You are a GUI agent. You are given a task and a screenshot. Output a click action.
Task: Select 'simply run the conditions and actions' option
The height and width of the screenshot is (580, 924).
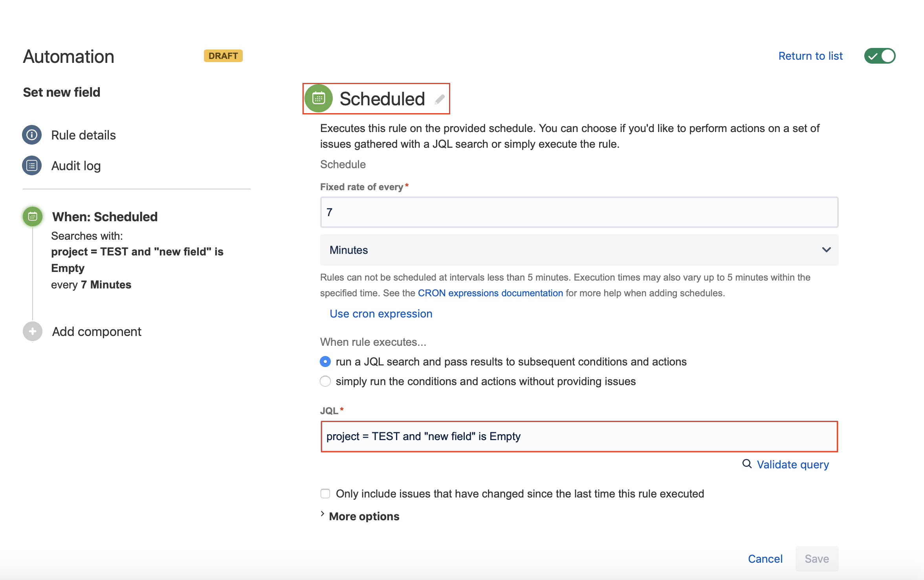click(x=325, y=381)
